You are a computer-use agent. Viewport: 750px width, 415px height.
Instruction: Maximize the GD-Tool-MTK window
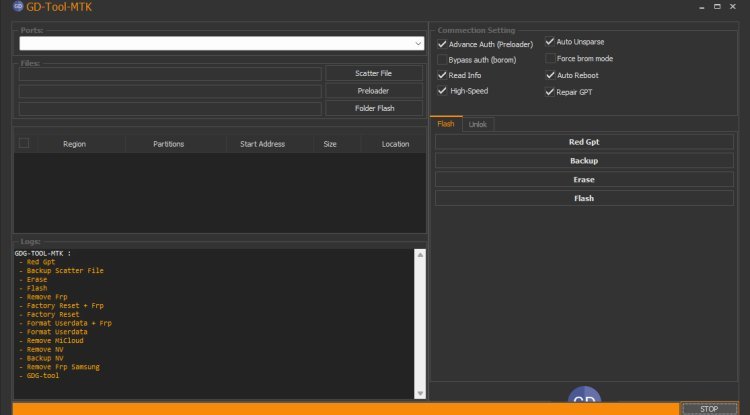pyautogui.click(x=717, y=7)
